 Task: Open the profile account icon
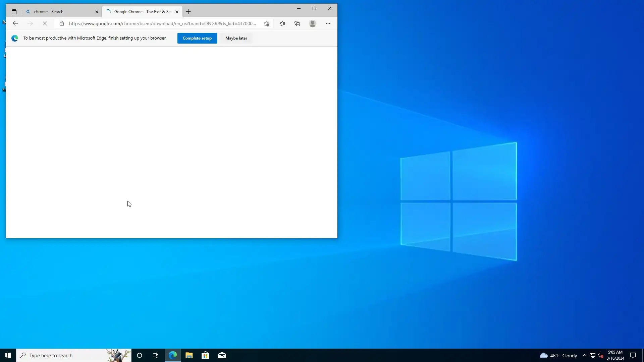tap(312, 23)
